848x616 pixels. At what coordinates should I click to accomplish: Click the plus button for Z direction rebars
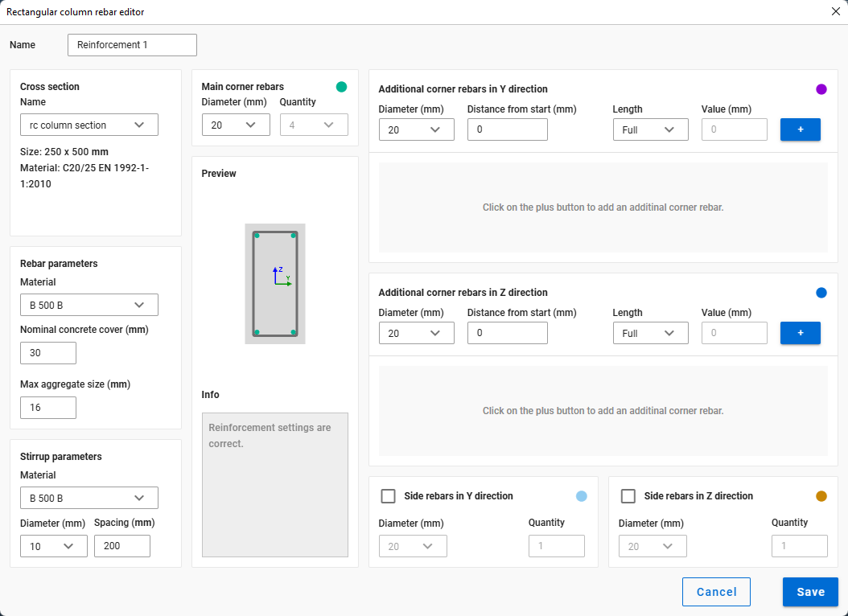click(x=800, y=333)
